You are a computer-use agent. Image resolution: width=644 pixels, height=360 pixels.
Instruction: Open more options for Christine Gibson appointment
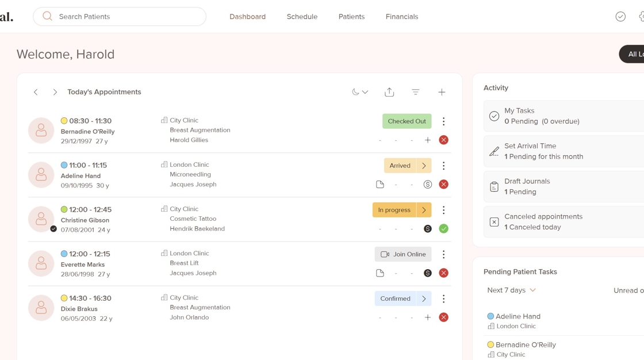point(443,210)
